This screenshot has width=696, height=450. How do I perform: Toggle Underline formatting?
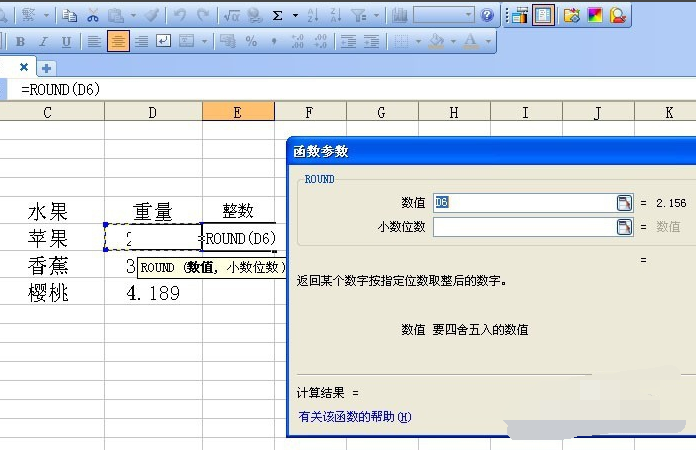(66, 42)
